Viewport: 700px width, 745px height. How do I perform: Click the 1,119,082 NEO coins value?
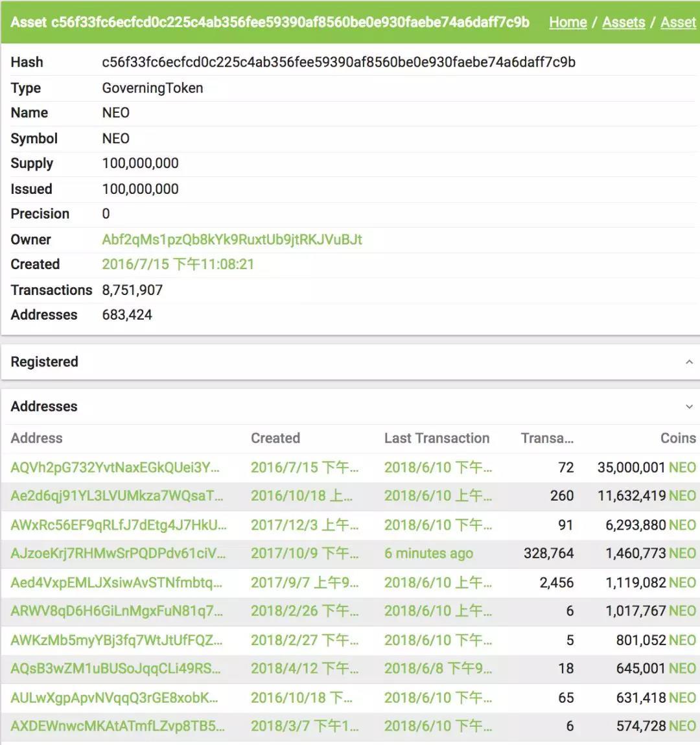(x=651, y=582)
